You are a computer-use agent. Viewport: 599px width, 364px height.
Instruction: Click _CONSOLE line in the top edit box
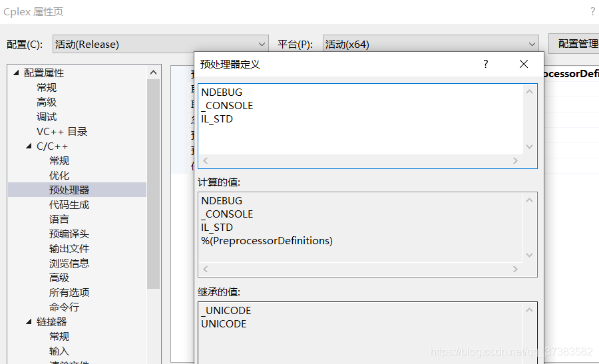point(227,106)
